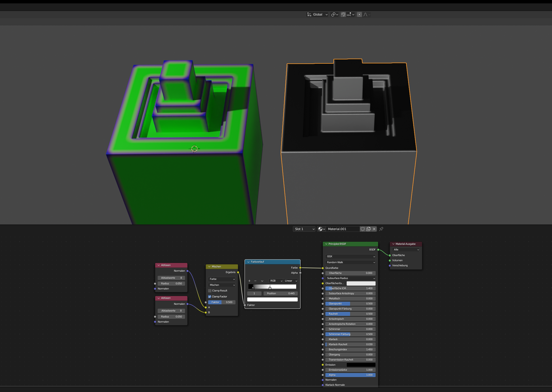Enable proportional editing circle icon

[359, 14]
